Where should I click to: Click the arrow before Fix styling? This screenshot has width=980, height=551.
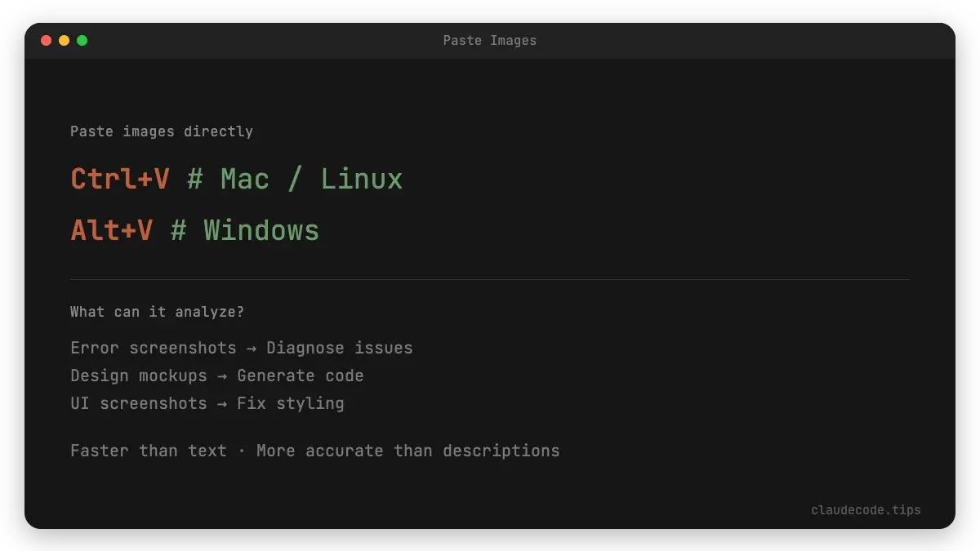point(222,403)
